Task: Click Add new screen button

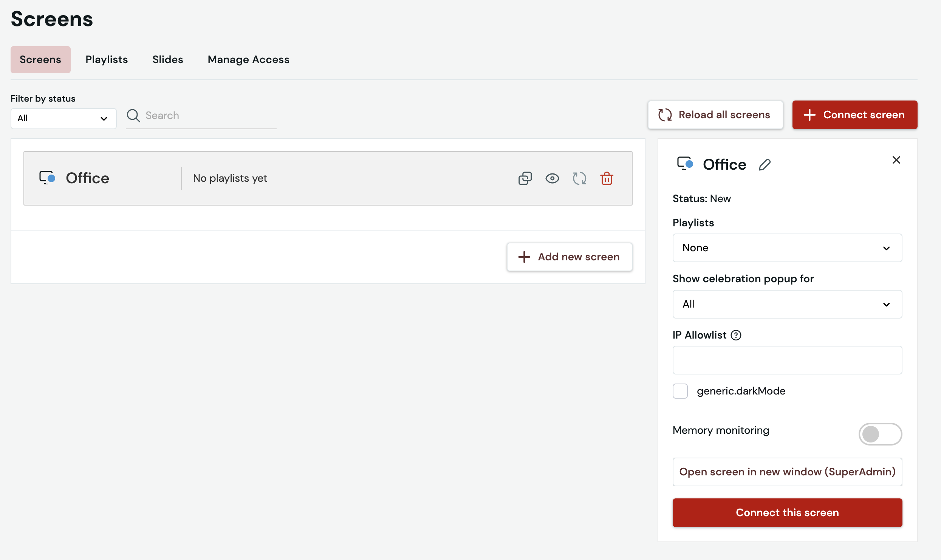Action: click(x=570, y=257)
